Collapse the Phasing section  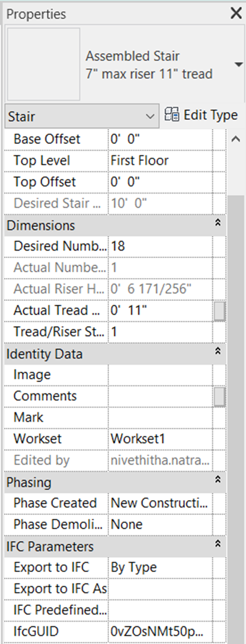219,480
